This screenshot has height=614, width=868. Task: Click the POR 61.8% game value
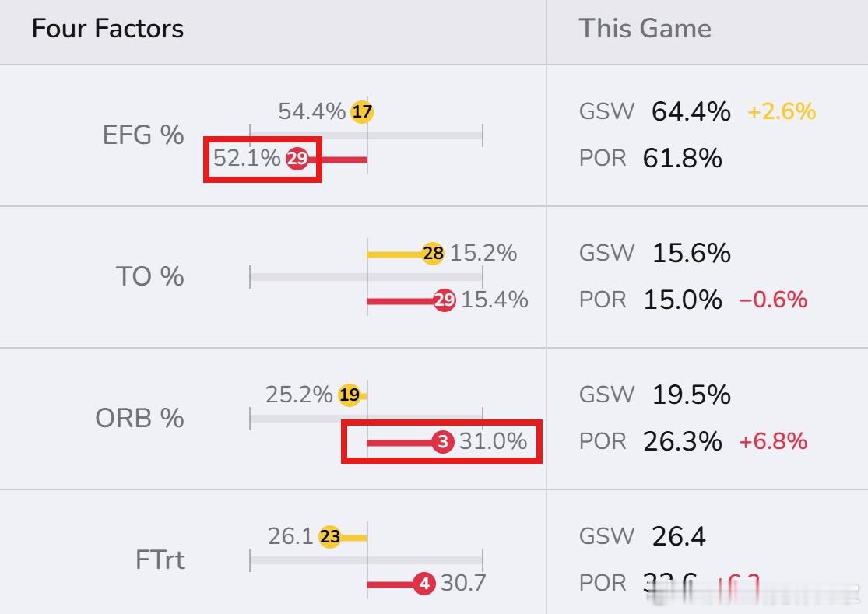[682, 159]
